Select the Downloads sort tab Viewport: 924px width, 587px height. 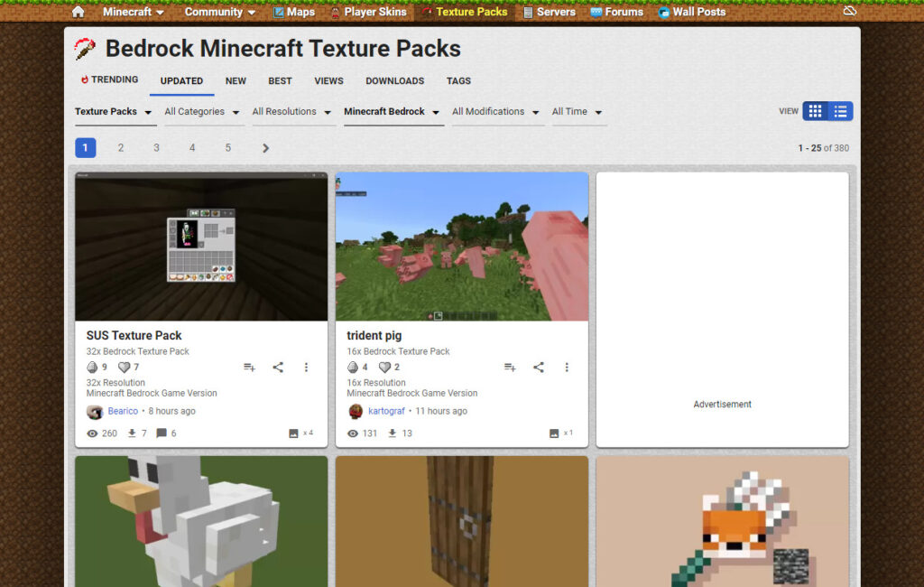point(394,80)
